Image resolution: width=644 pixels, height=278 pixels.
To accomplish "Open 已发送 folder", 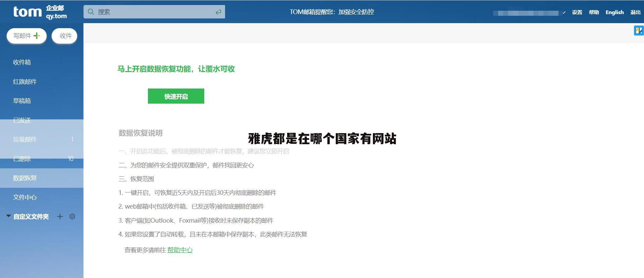I will (42, 120).
